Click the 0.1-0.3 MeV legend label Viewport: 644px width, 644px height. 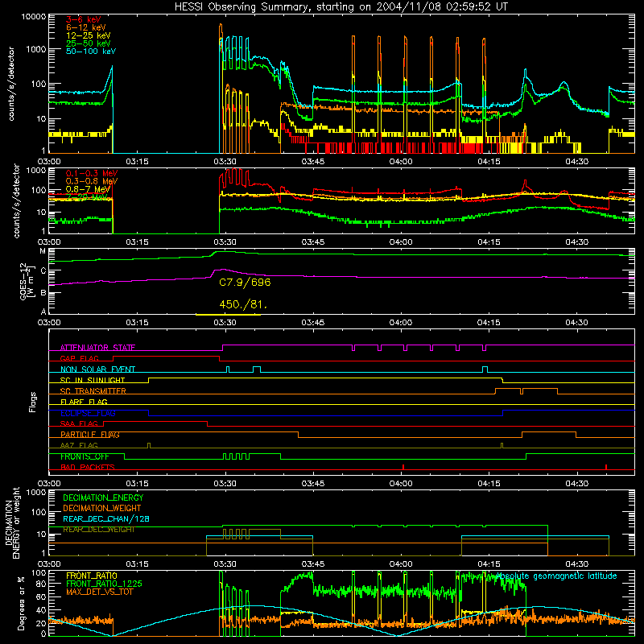click(92, 173)
